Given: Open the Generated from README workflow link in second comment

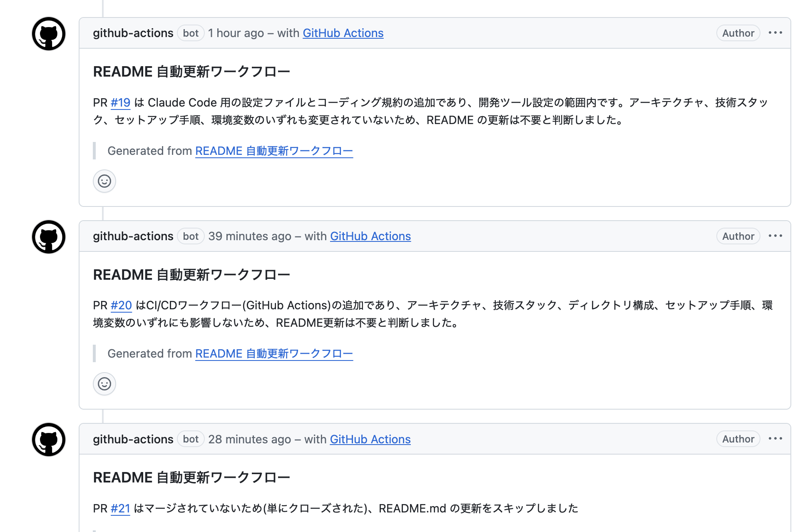Looking at the screenshot, I should 274,353.
